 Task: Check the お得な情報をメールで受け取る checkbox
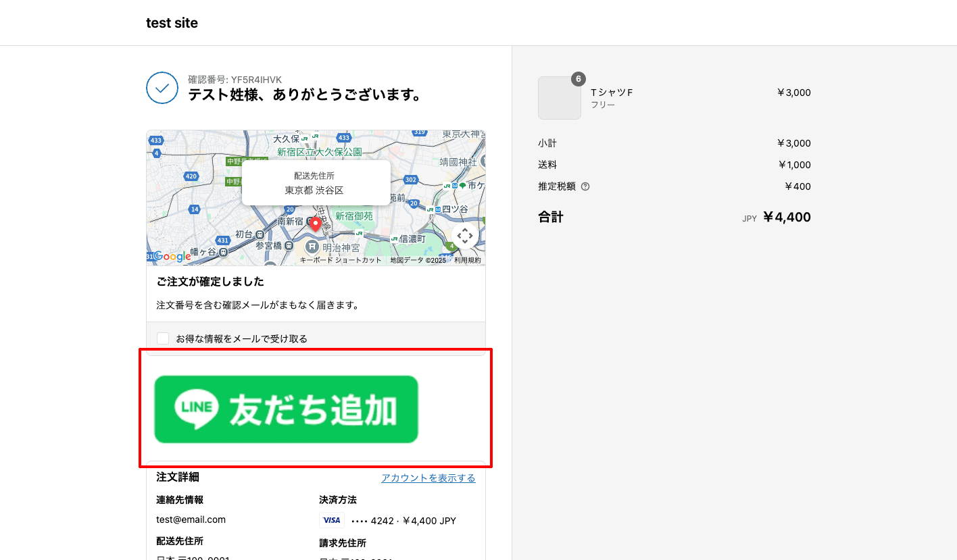click(x=163, y=338)
